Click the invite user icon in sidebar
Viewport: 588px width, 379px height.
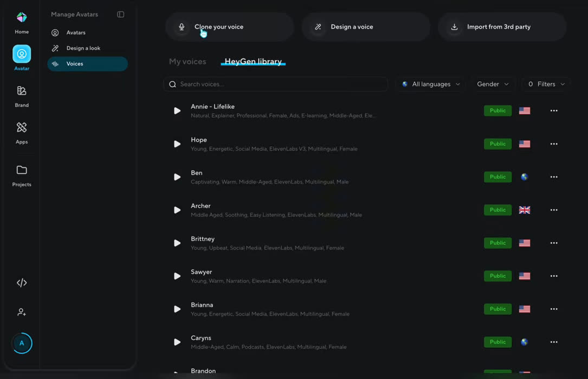[x=21, y=312]
